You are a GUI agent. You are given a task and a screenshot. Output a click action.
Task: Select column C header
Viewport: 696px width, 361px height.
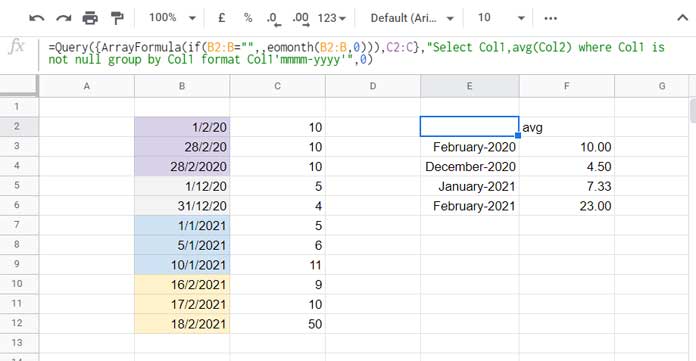click(x=277, y=86)
